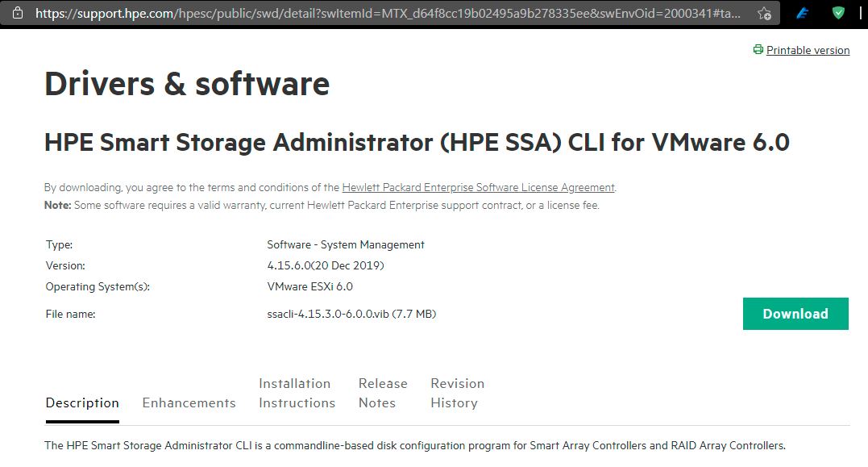
Task: Select the Revision History tab
Action: [456, 393]
